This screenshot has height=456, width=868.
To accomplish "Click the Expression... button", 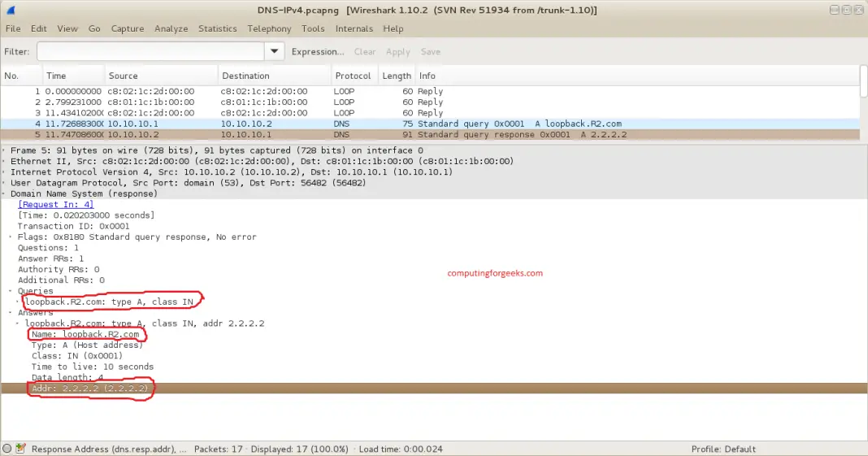I will pos(318,51).
